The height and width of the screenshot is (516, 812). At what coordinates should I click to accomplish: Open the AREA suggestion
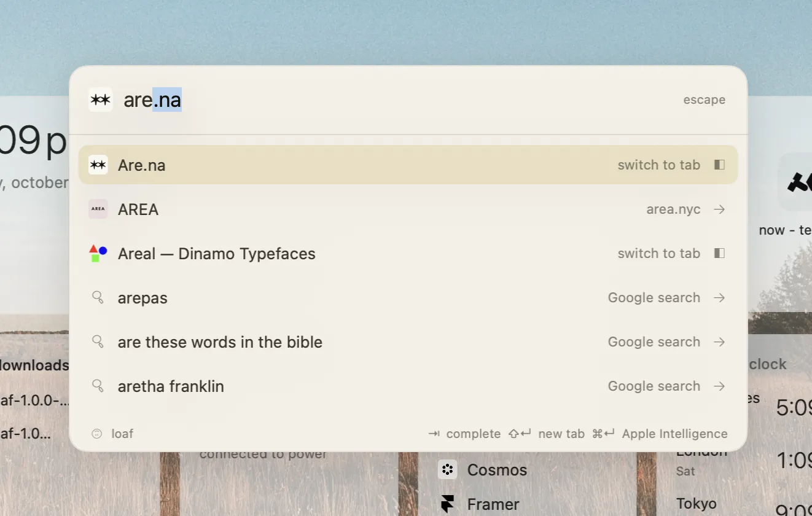coord(408,209)
